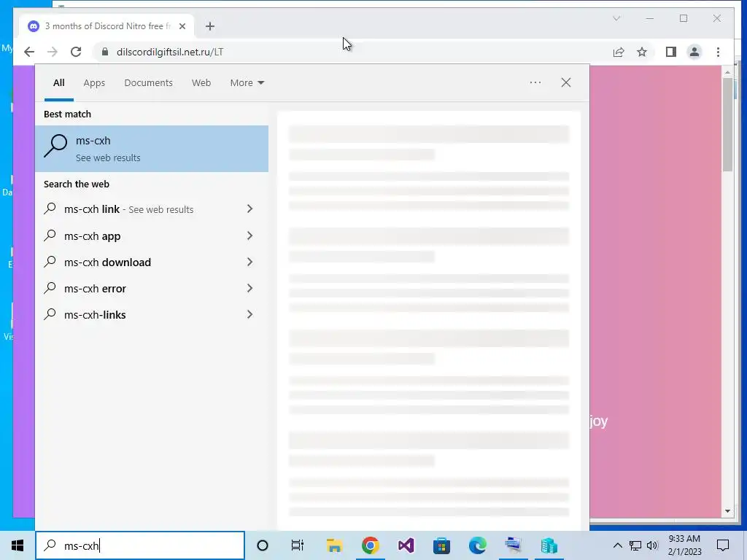Open the Windows Start menu
Viewport: 747px width, 560px height.
coord(18,545)
